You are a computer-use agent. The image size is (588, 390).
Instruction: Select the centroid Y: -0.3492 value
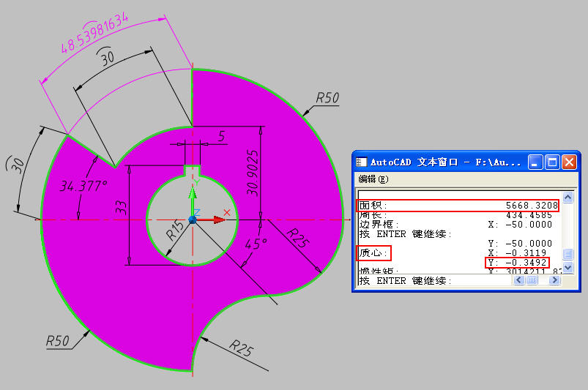click(x=518, y=262)
